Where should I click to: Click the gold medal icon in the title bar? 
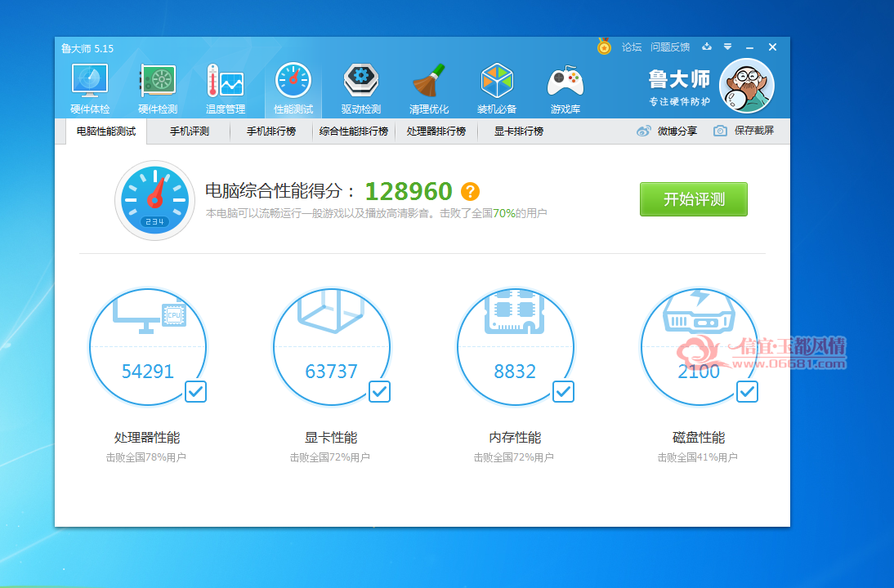pos(605,47)
